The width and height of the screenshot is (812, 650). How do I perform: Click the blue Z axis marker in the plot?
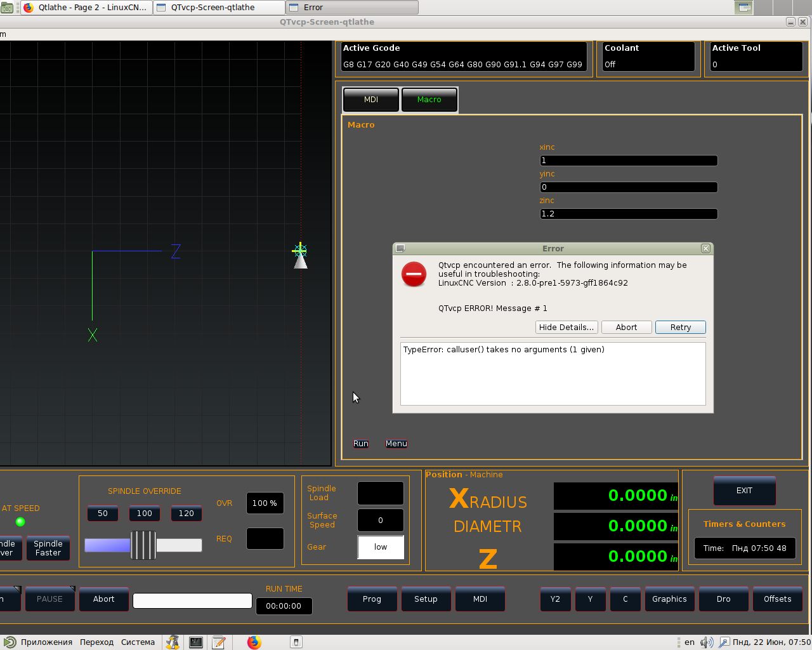click(x=176, y=251)
